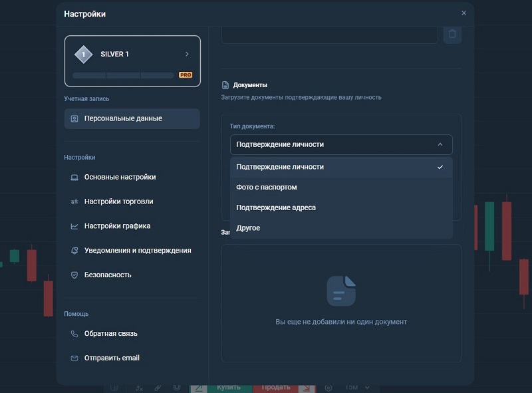Click the Send email envelope icon
This screenshot has height=393, width=532.
(74, 358)
